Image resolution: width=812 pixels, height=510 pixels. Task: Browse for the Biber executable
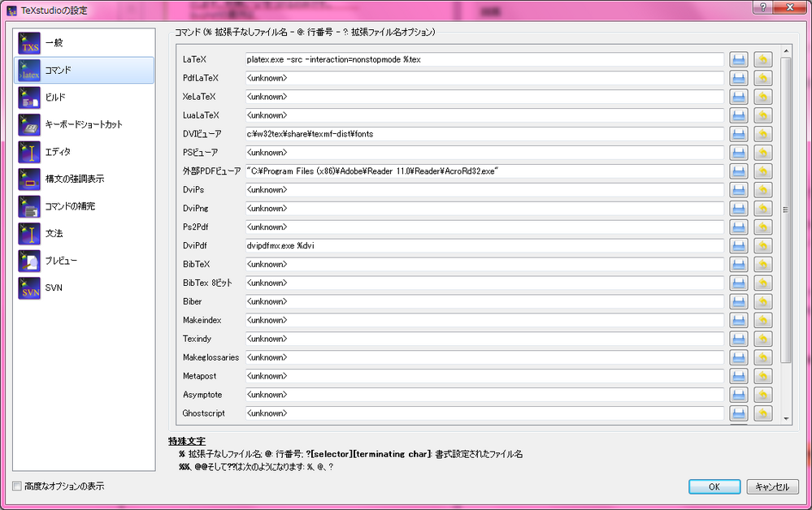click(x=739, y=301)
